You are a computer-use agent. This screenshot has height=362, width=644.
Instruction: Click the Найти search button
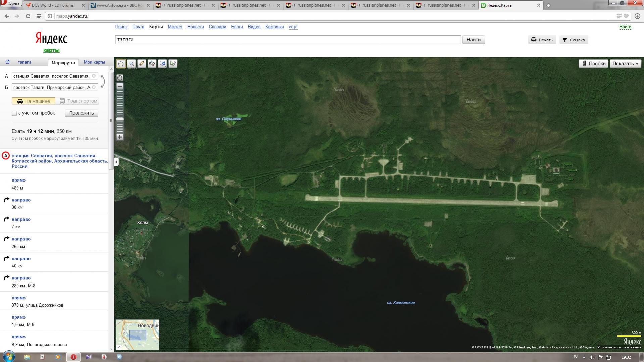tap(473, 40)
